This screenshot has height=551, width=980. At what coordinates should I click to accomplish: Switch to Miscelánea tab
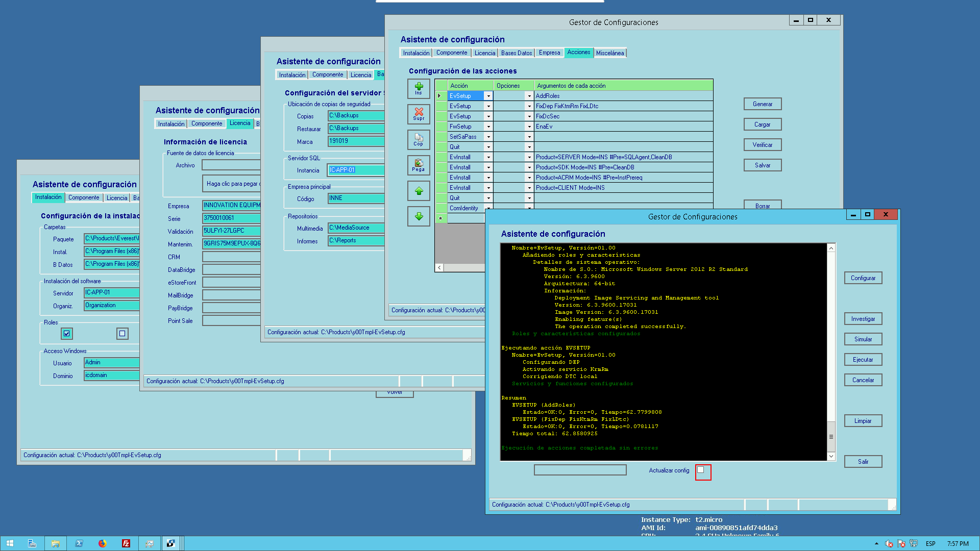(x=609, y=53)
